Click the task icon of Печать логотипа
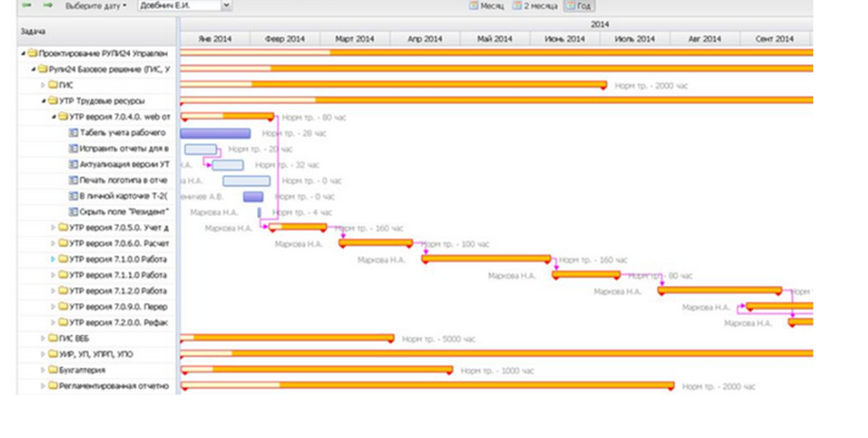The height and width of the screenshot is (438, 868). 73,180
